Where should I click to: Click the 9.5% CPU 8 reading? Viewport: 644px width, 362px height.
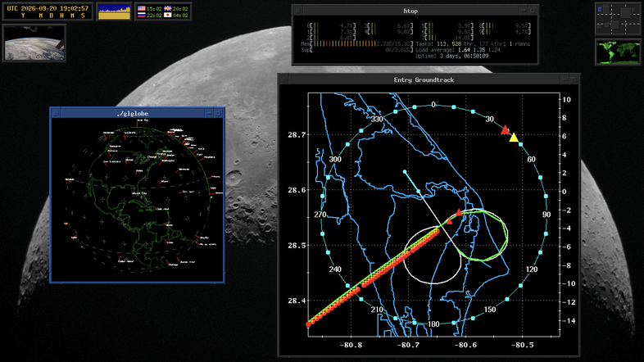[522, 25]
